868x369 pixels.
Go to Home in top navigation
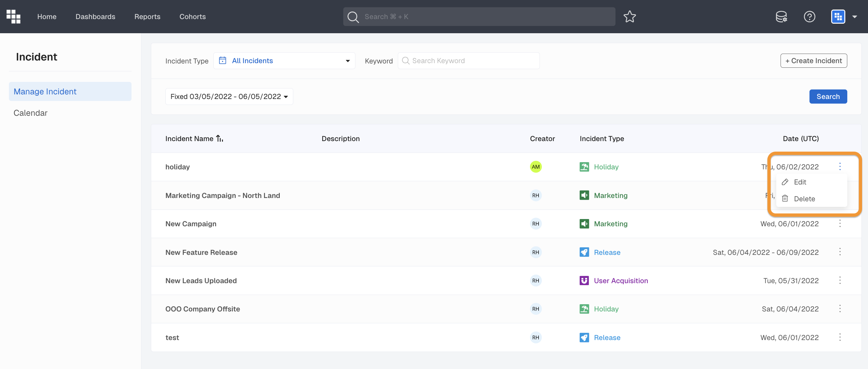tap(47, 16)
